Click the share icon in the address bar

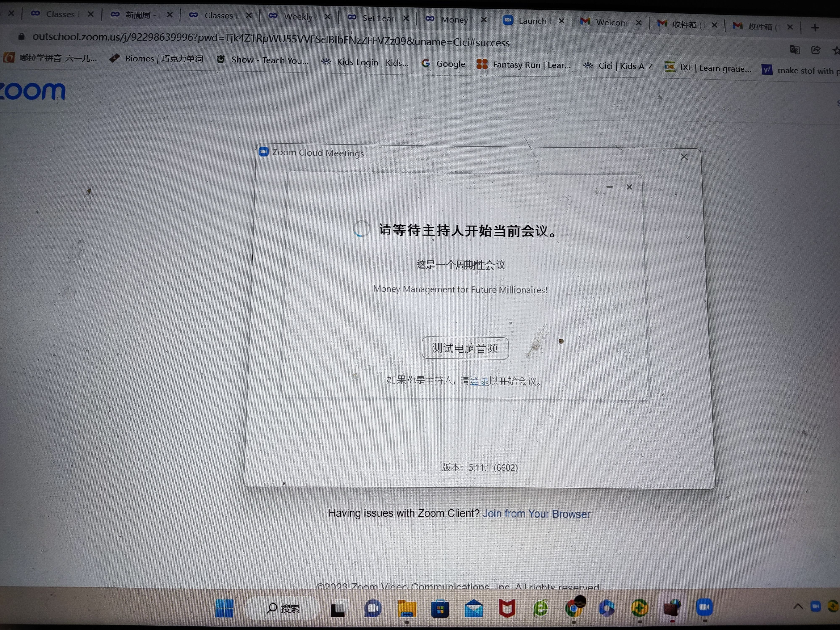click(x=815, y=50)
